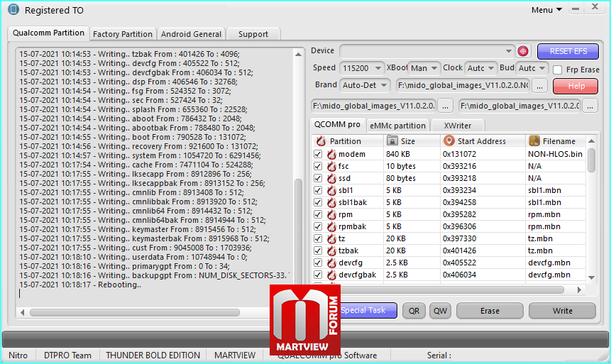Click the flame icon on devcfg row
Image resolution: width=611 pixels, height=364 pixels.
(331, 263)
